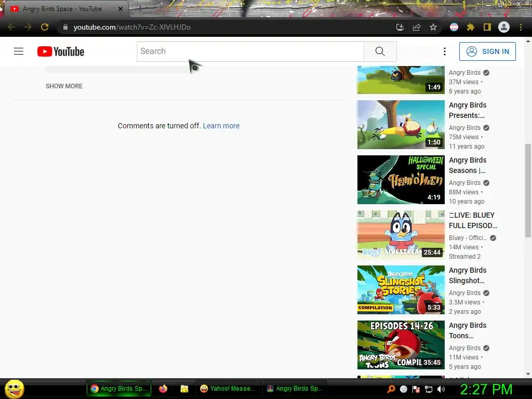Viewport: 532px width, 399px height.
Task: Click title 'Angry Birds Slingshot...'
Action: (x=468, y=275)
